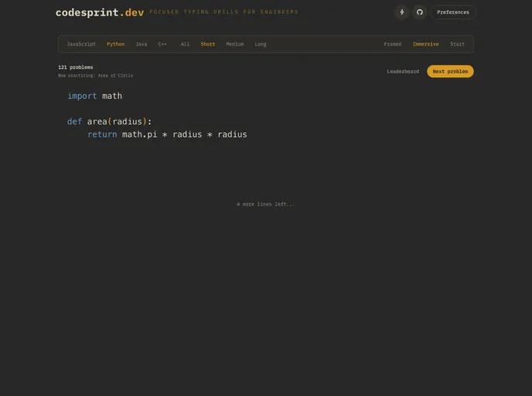Click the '4 more lines left...' text
This screenshot has width=532, height=396.
point(265,204)
